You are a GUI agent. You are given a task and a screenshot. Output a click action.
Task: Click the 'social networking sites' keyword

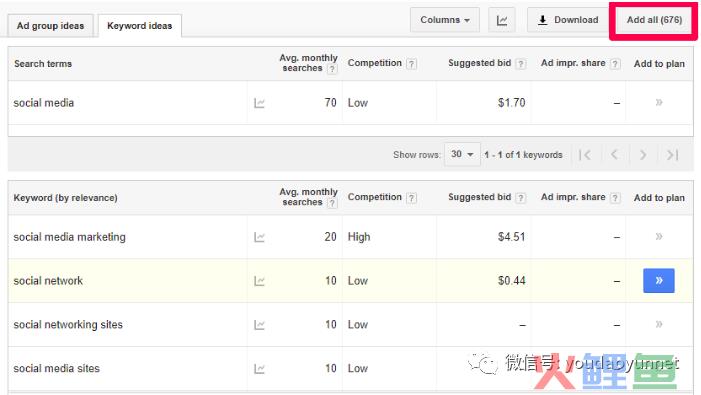tap(68, 324)
